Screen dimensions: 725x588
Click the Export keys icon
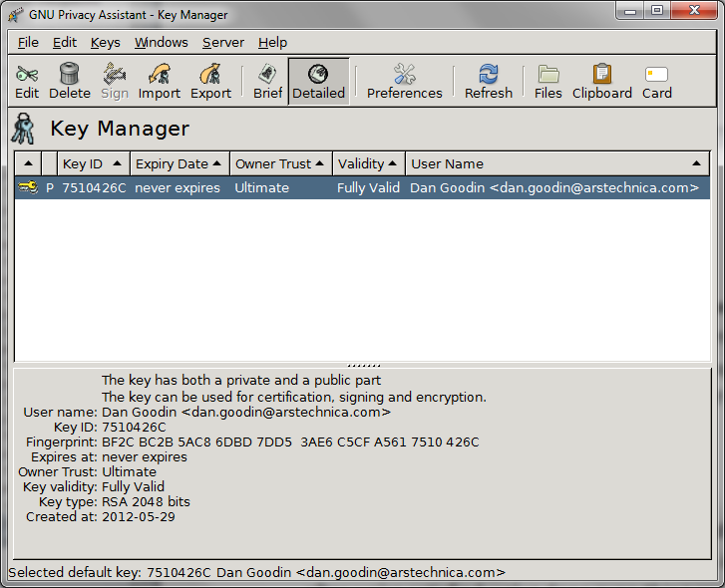(210, 74)
